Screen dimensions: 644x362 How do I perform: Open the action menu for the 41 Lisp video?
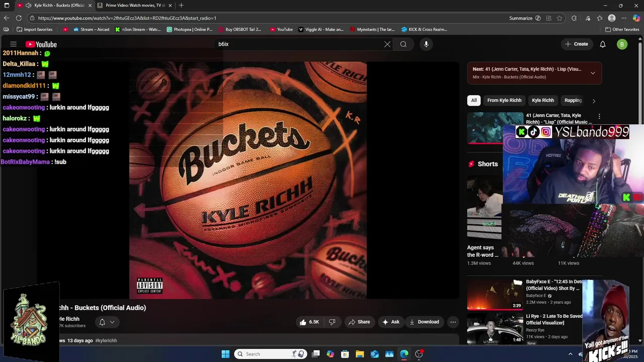coord(599,117)
